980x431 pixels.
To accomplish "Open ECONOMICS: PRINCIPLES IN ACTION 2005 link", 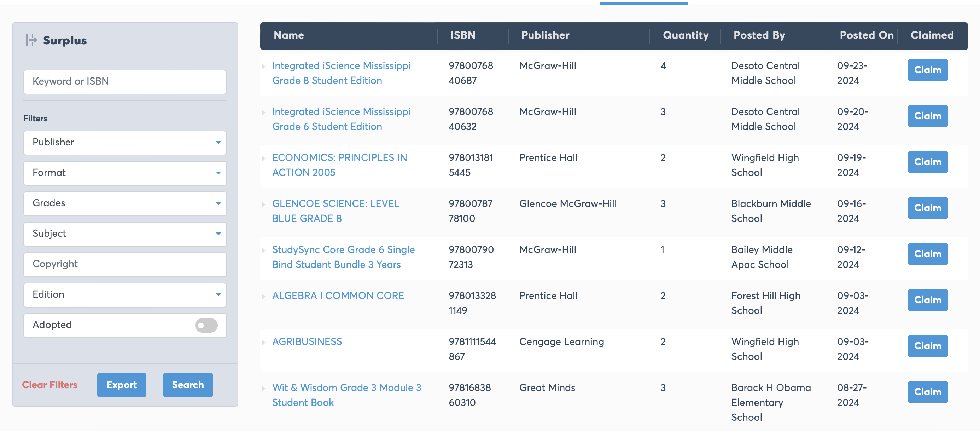I will pyautogui.click(x=339, y=165).
